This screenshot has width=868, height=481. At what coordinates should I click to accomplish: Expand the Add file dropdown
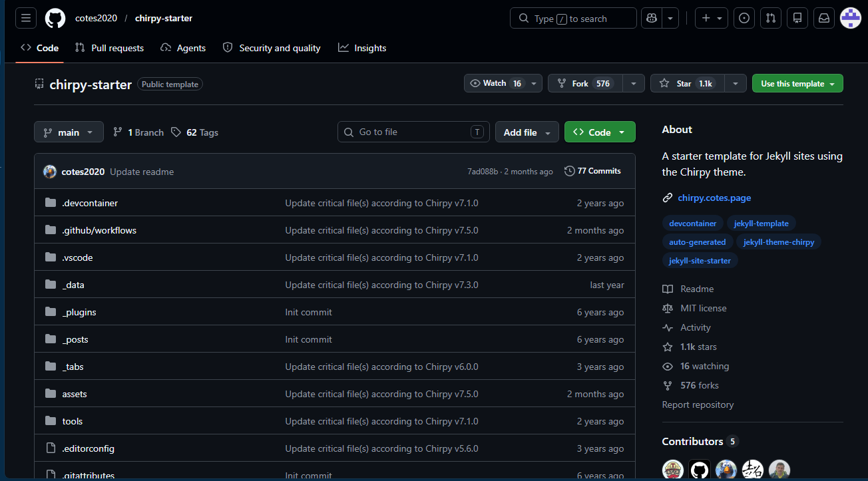[527, 132]
